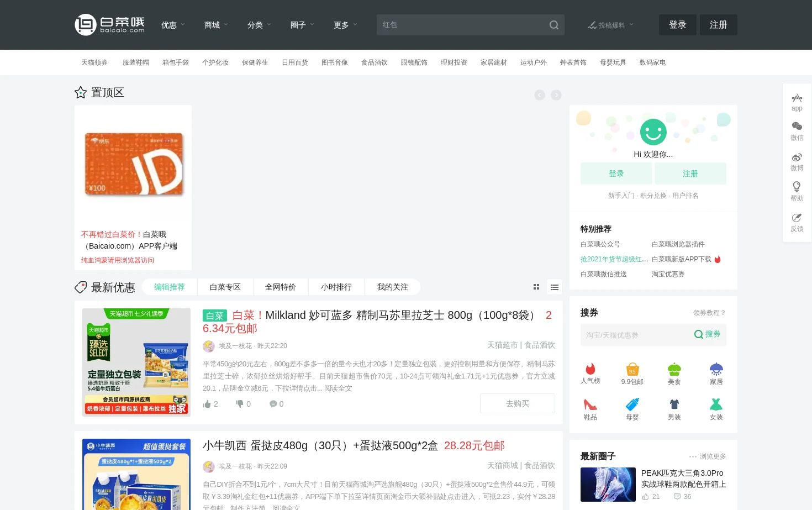Open 淘宝优惠券 link
The image size is (812, 510).
coord(668,274)
